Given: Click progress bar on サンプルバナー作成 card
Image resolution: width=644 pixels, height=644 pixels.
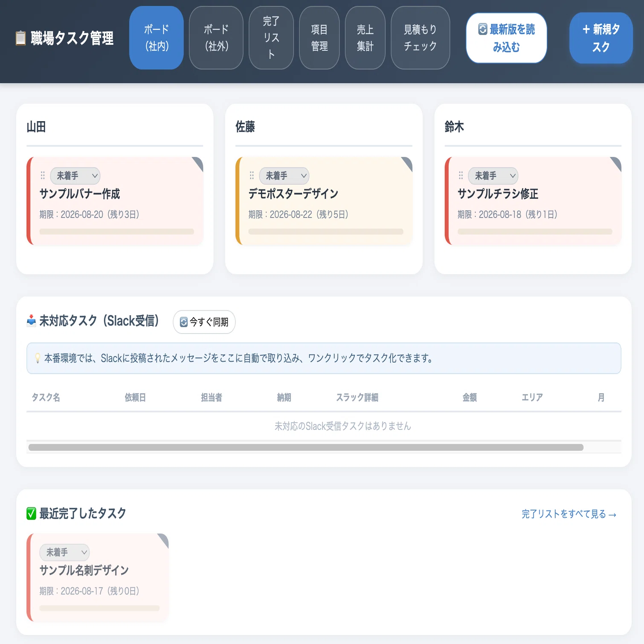Looking at the screenshot, I should [116, 232].
